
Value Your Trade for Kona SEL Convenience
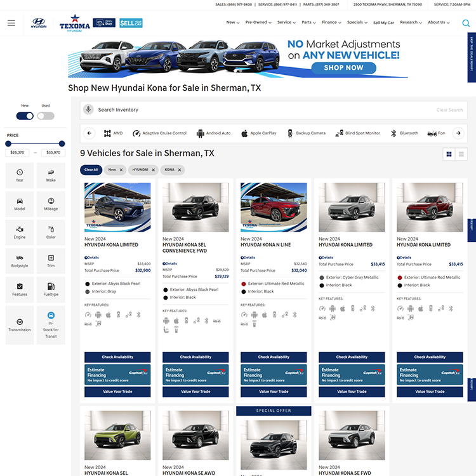click(x=195, y=392)
